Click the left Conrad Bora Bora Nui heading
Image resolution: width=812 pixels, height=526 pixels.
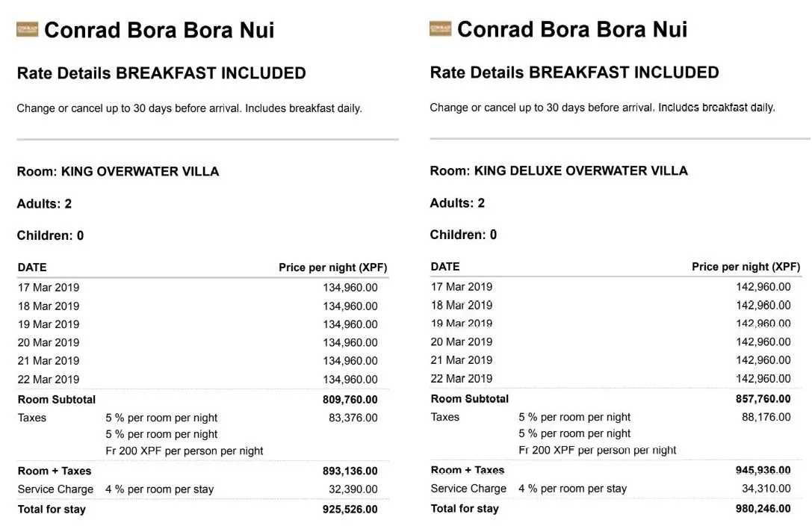pos(159,30)
